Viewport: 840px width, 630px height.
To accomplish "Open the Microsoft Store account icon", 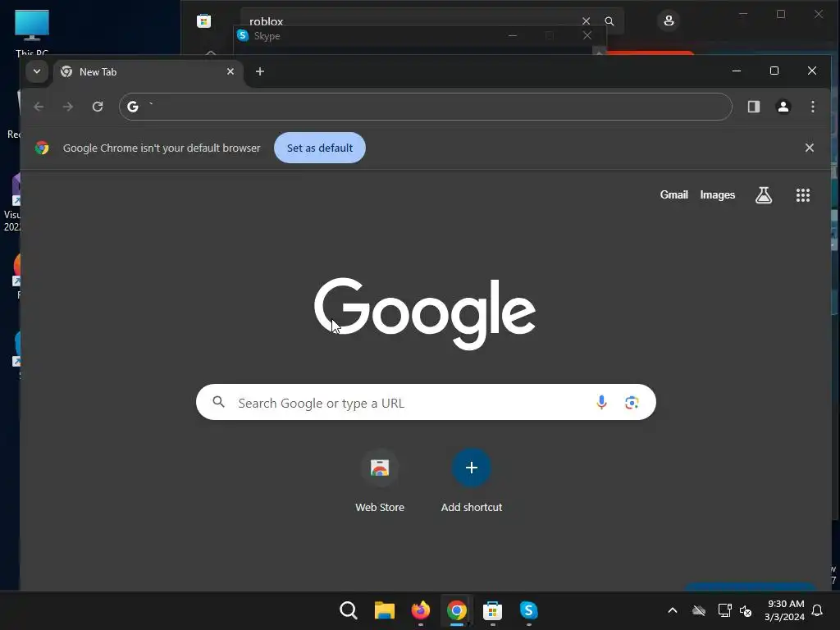I will coord(669,21).
